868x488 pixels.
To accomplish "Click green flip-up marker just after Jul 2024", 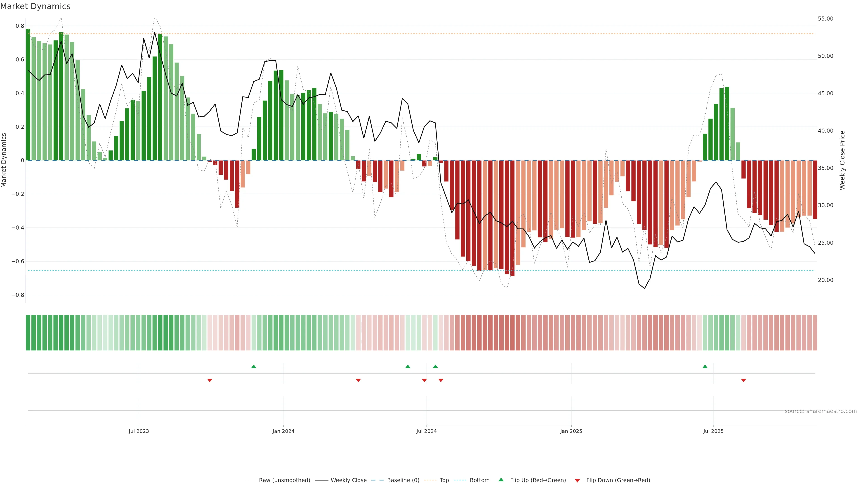I will click(x=435, y=366).
